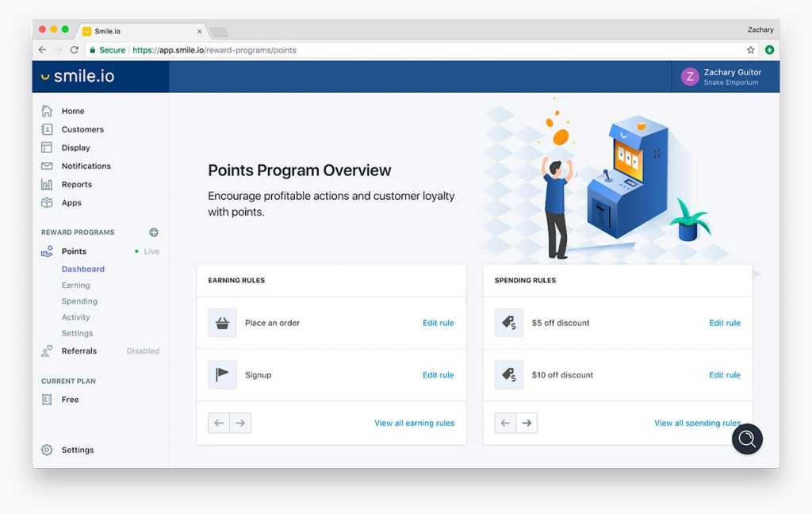Click the browser address bar
This screenshot has width=812, height=514.
point(436,50)
